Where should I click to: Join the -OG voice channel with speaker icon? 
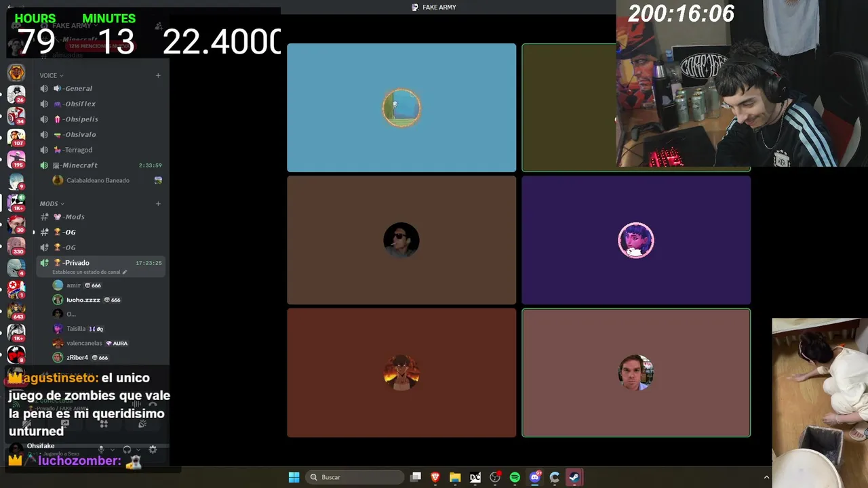tap(100, 247)
